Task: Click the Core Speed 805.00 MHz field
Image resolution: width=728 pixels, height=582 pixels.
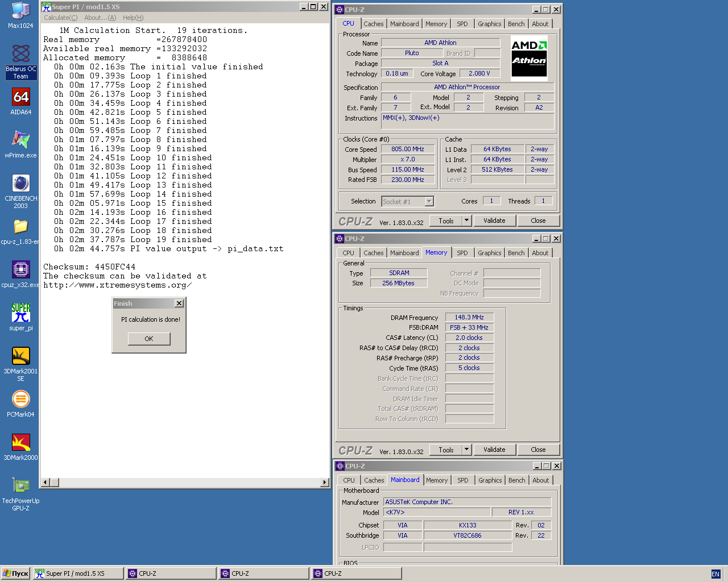Action: 407,149
